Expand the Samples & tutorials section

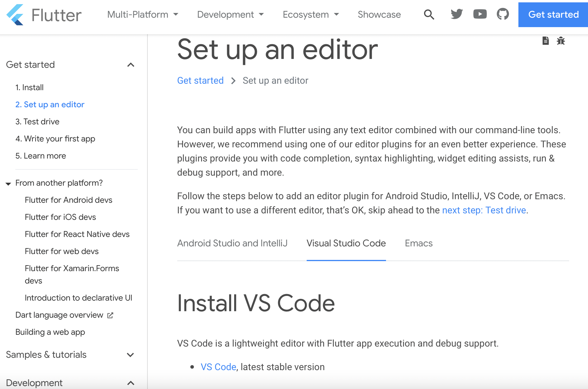131,355
